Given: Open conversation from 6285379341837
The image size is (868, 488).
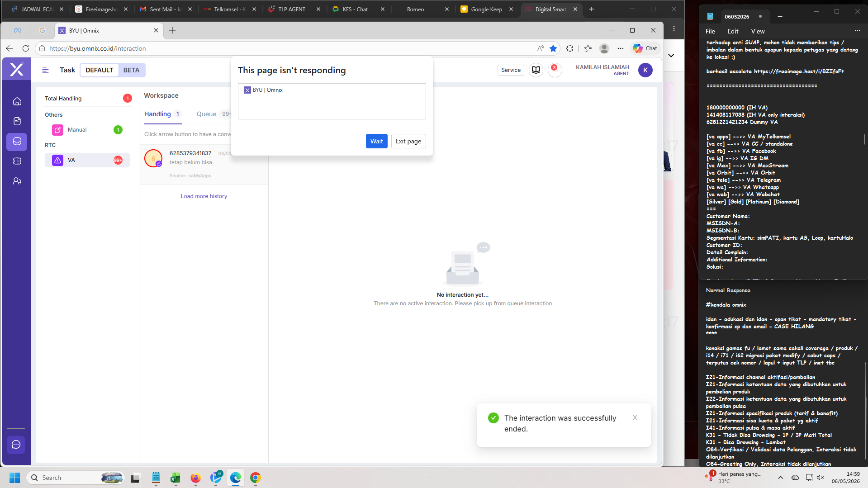Looking at the screenshot, I should [204, 165].
